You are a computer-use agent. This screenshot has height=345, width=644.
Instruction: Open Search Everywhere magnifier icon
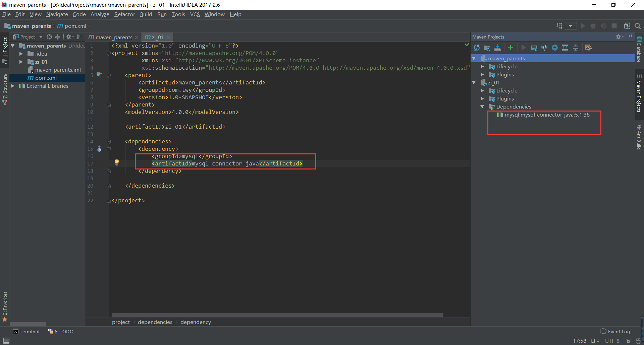point(638,26)
